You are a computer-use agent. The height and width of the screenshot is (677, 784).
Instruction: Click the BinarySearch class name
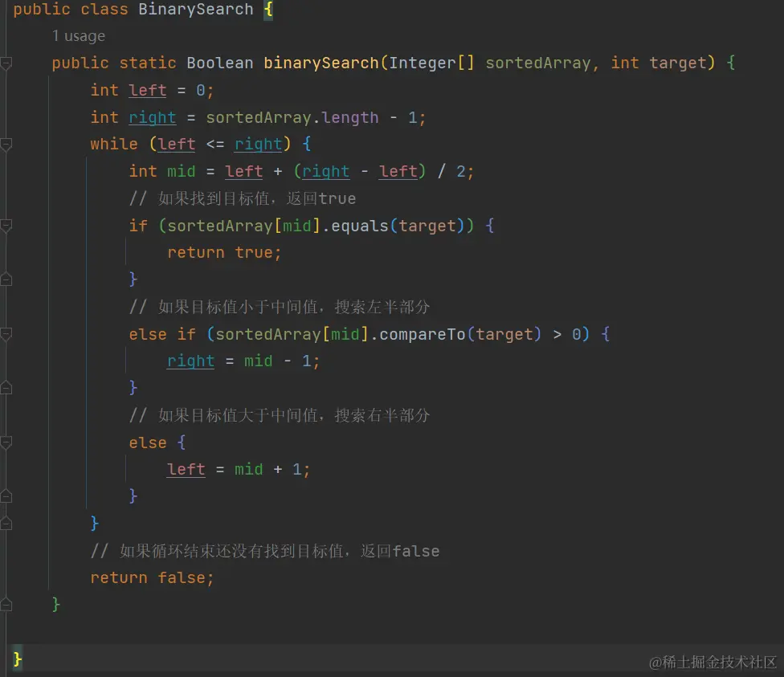195,9
